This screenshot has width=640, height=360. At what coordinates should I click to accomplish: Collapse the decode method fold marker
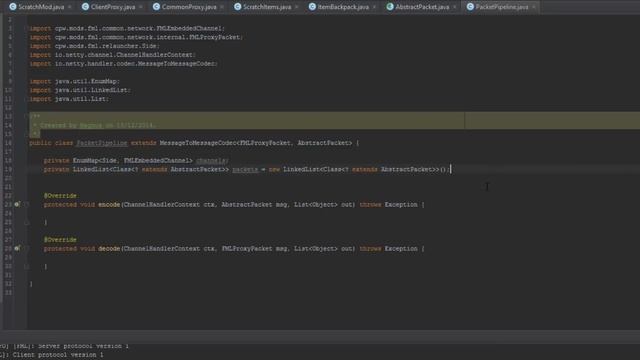pos(26,248)
